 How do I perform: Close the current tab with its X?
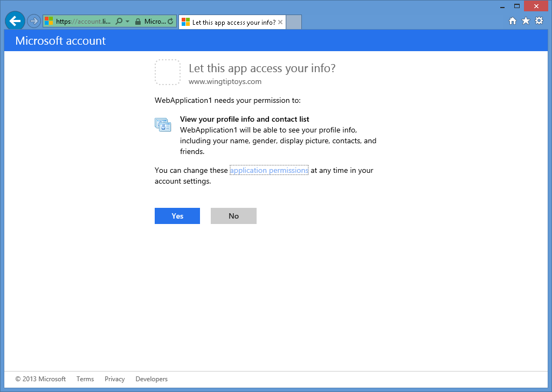(280, 22)
